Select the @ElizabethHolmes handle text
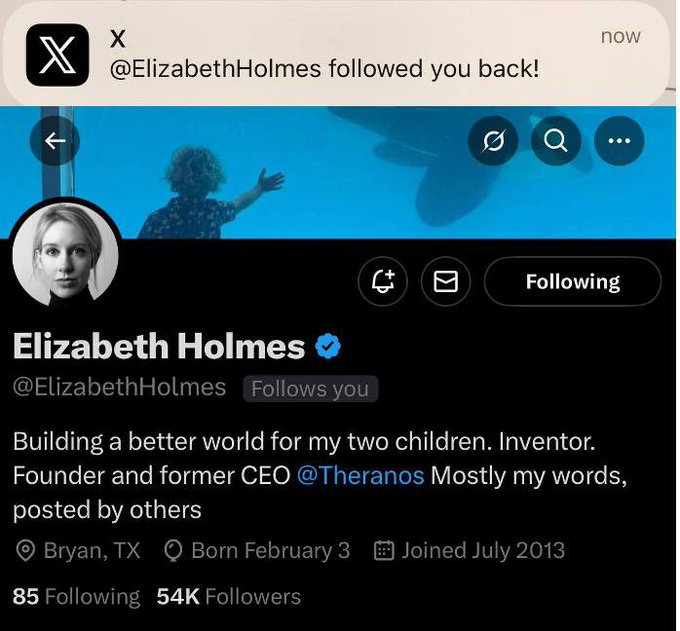Viewport: 680px width, 631px height. 119,387
